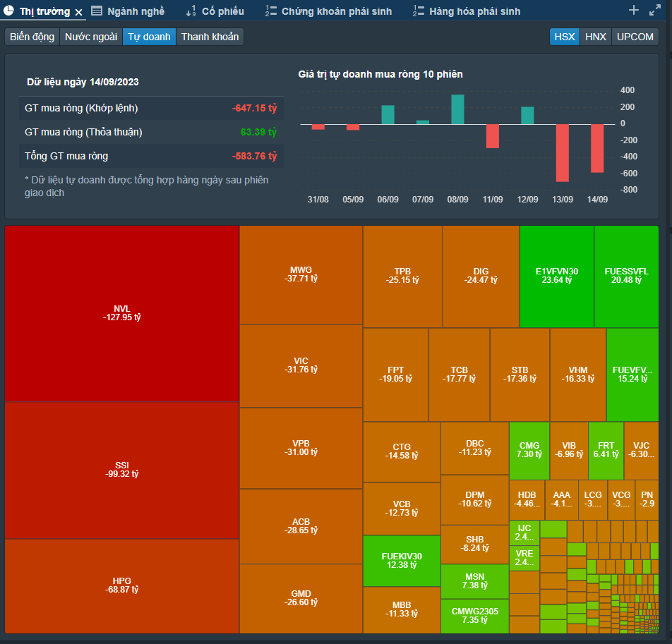Click the pie chart icon of Thị trường tab

tap(8, 11)
